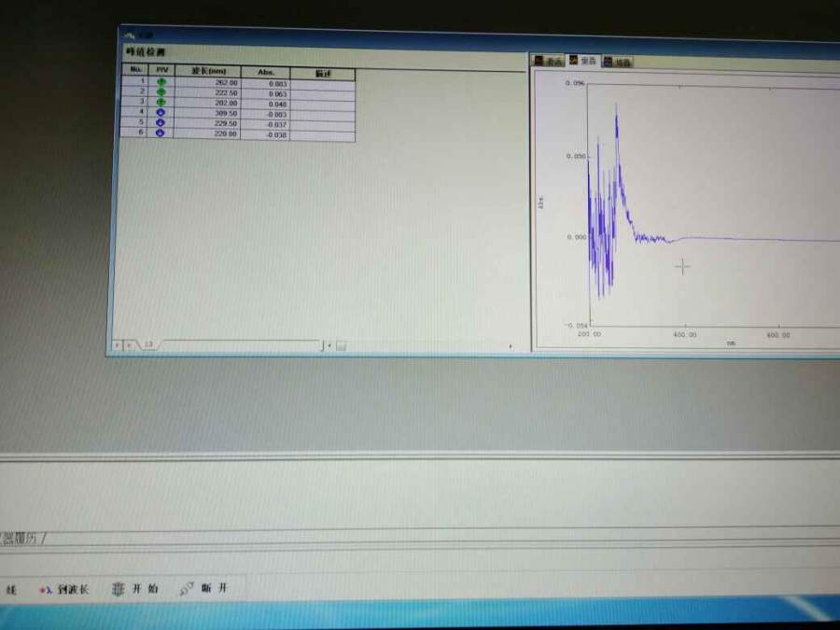
Task: Click the 波长(nm) column header
Action: point(208,71)
